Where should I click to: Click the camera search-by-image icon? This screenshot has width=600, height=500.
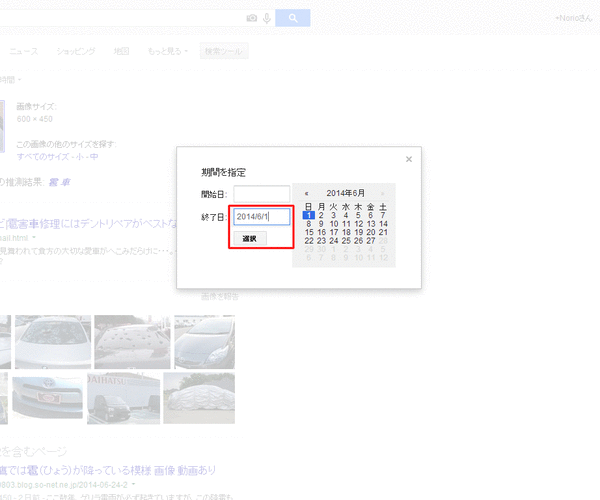[252, 18]
